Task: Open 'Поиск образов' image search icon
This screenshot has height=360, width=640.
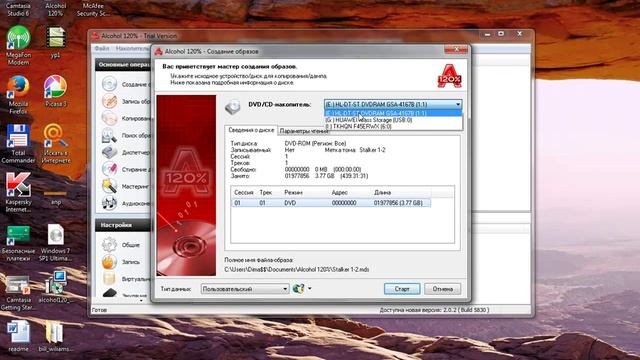Action: 109,135
